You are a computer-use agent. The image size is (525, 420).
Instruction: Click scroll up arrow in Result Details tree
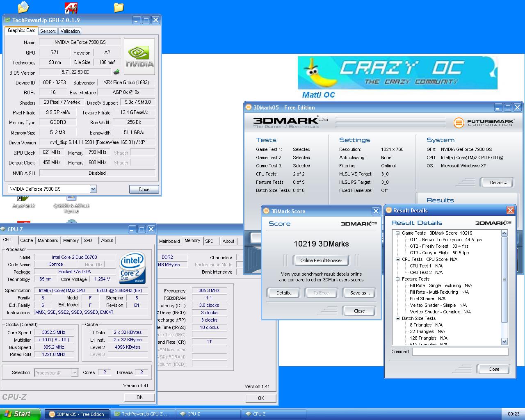coord(504,233)
